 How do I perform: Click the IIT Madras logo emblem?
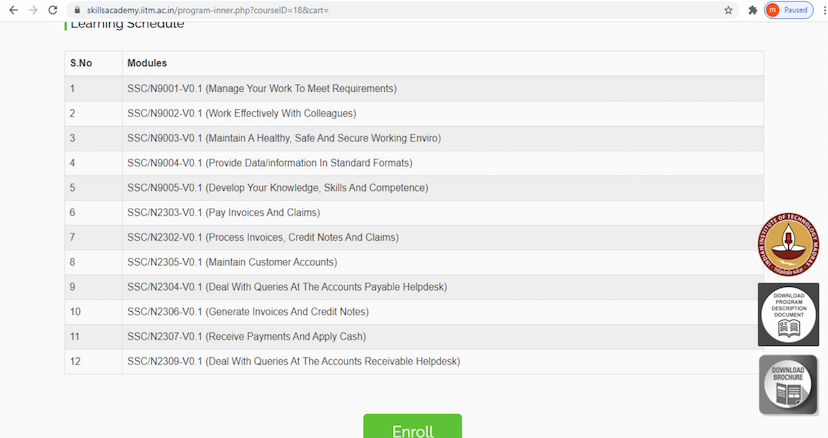[x=788, y=244]
